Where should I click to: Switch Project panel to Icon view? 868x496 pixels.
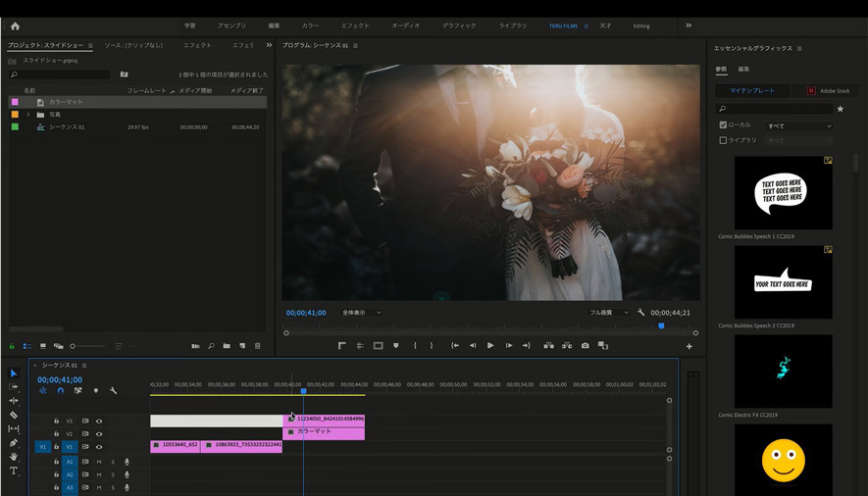click(x=42, y=346)
